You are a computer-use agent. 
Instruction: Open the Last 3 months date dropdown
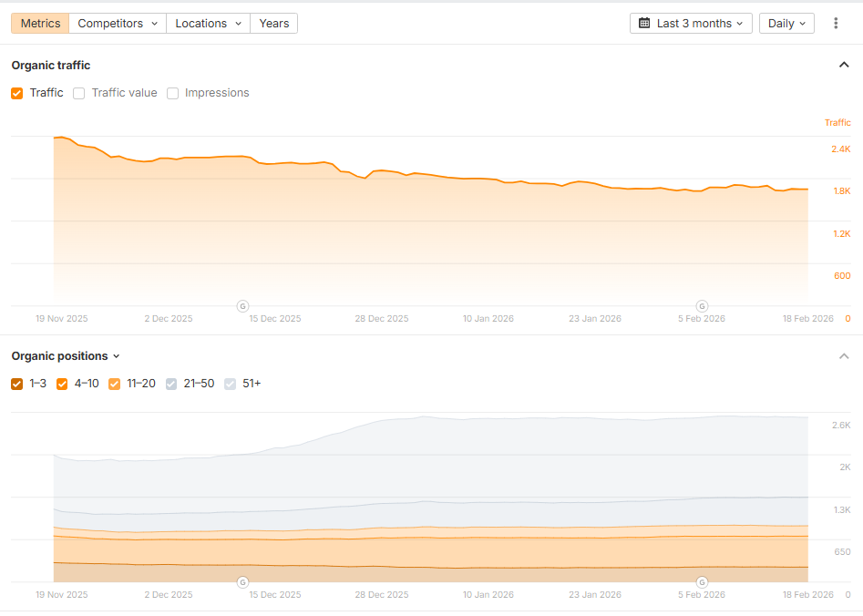point(691,24)
